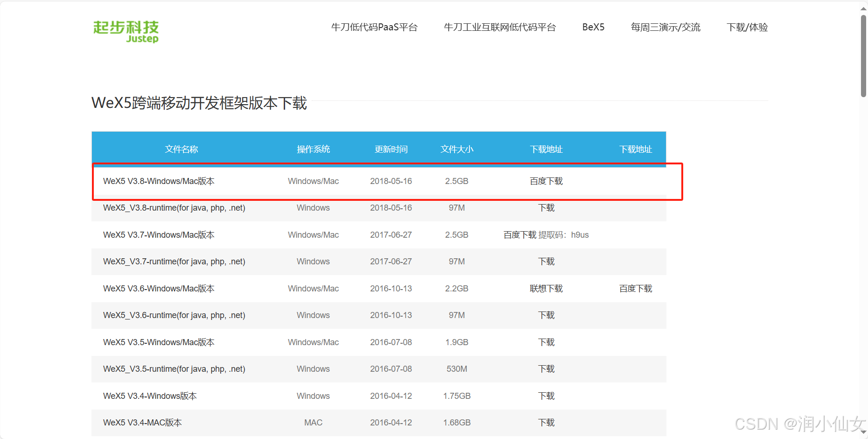Click the 文件大小 column header

(457, 149)
